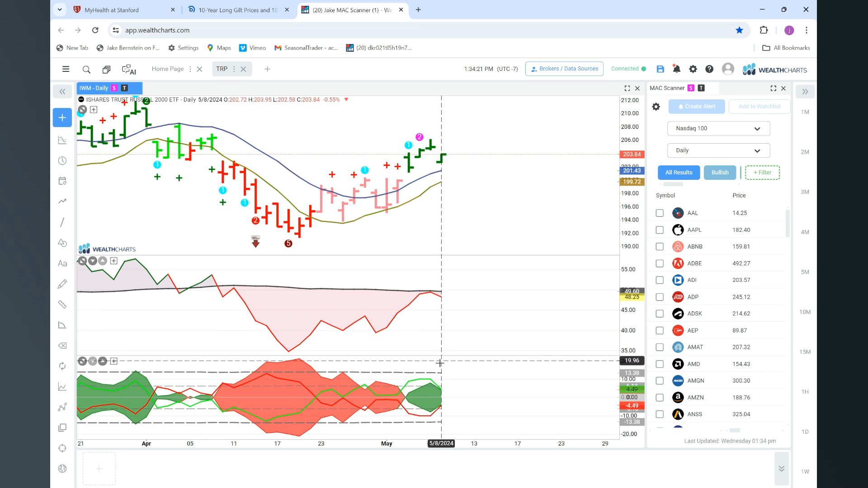The height and width of the screenshot is (488, 868).
Task: Tick the AMD checkbox
Action: [660, 364]
